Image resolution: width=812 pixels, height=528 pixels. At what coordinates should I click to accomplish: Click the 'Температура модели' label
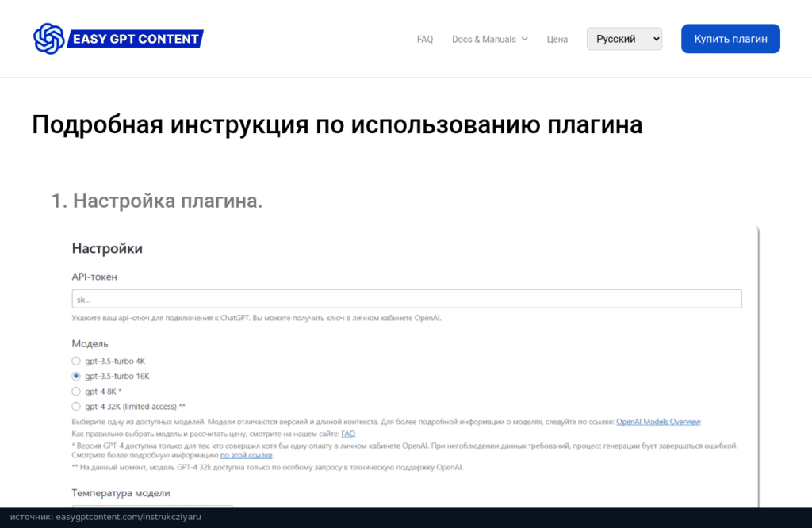(121, 493)
